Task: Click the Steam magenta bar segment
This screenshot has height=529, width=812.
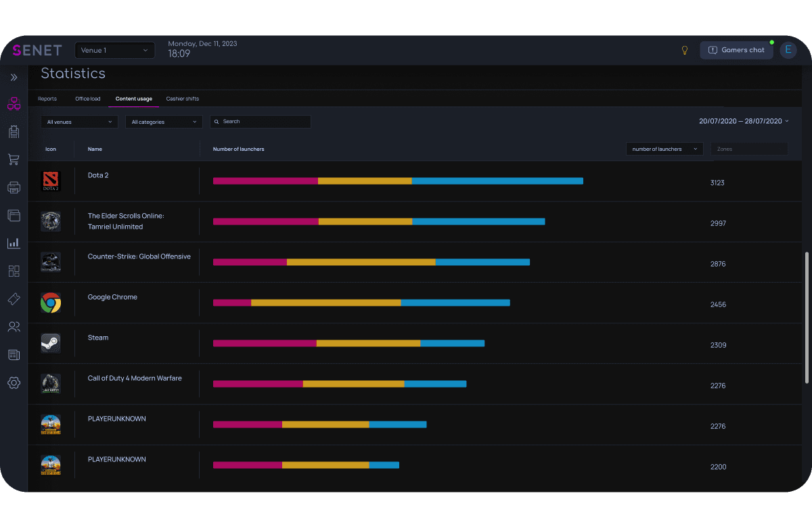Action: (265, 343)
